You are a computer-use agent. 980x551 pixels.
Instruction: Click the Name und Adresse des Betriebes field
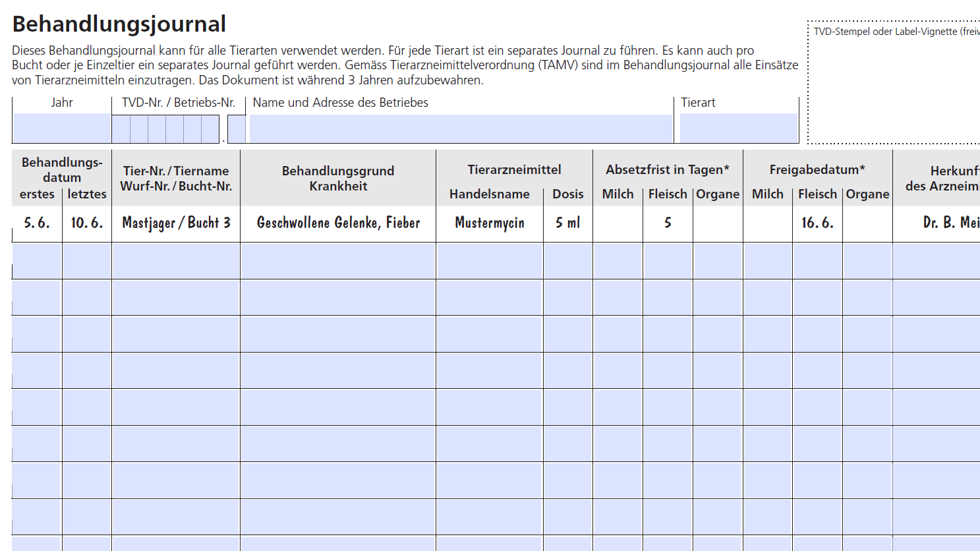(x=461, y=129)
